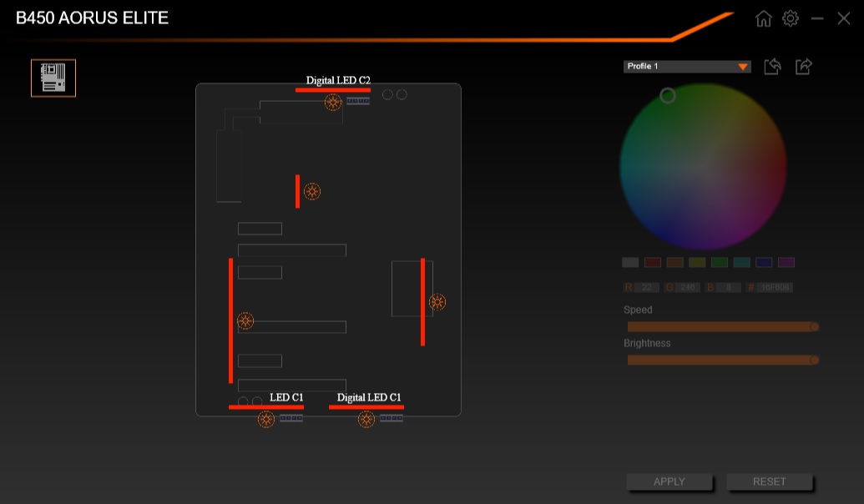Viewport: 864px width, 504px height.
Task: Click the header connector beside Digital LED C2
Action: pos(358,101)
